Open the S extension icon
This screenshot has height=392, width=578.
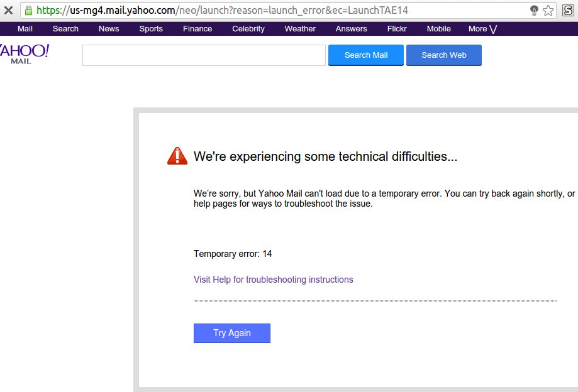[x=568, y=10]
